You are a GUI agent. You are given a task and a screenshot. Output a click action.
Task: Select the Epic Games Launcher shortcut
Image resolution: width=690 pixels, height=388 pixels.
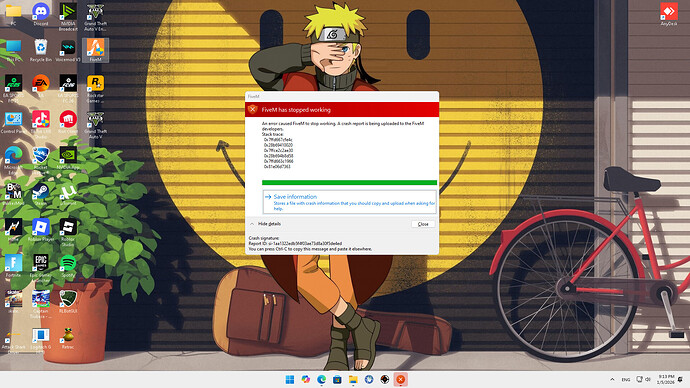tap(41, 268)
